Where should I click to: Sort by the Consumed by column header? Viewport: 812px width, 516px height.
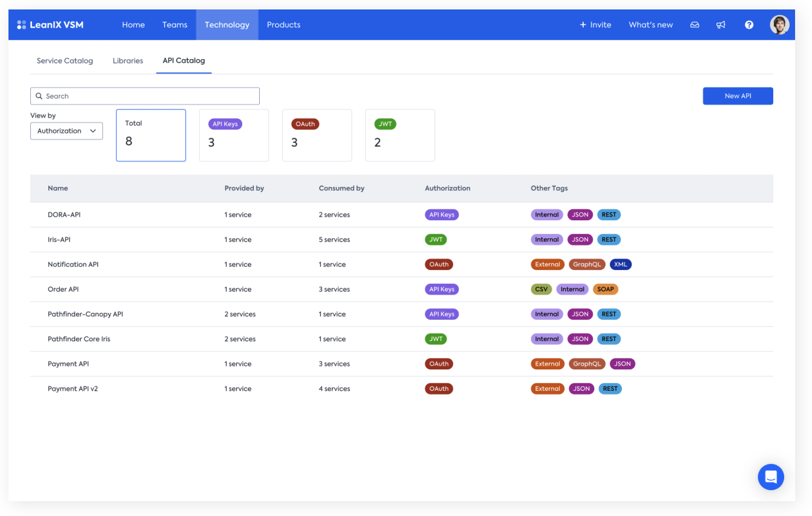click(x=341, y=188)
